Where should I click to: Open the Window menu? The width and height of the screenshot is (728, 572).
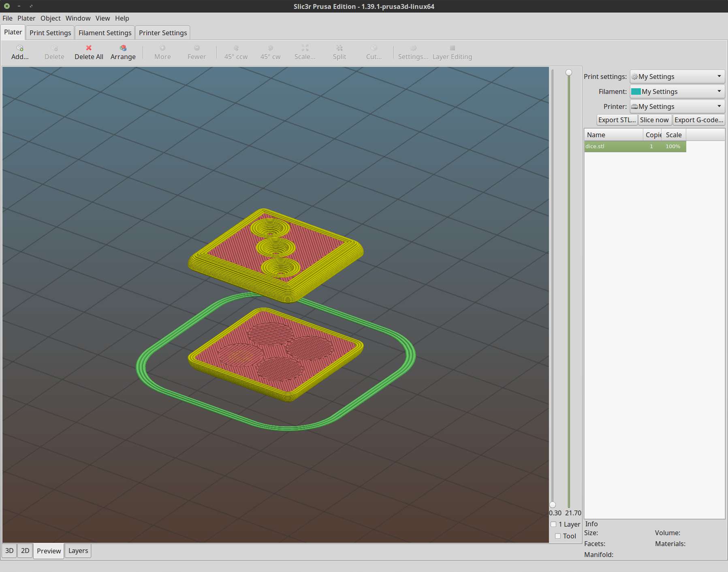[x=78, y=18]
